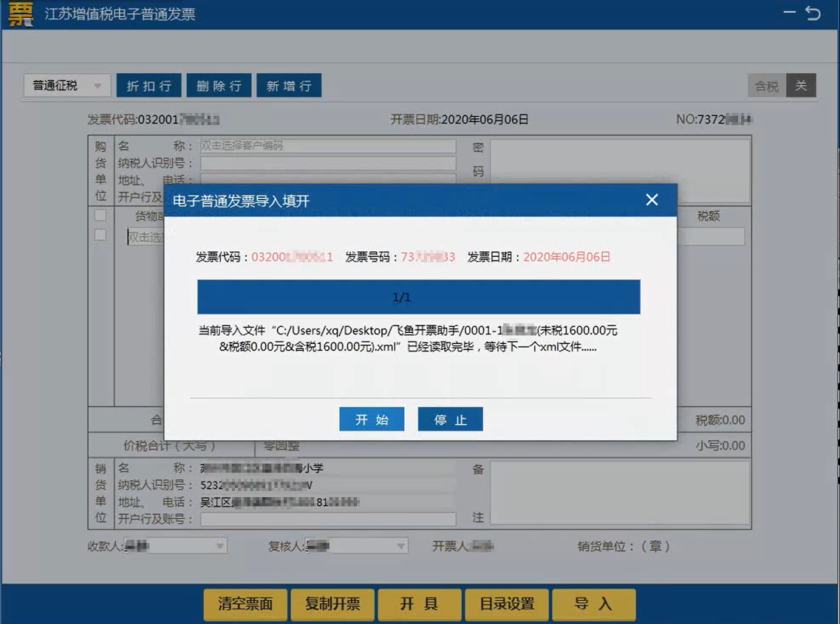Viewport: 840px width, 624px height.
Task: Click the 销货单位：(章) label
Action: (x=624, y=546)
